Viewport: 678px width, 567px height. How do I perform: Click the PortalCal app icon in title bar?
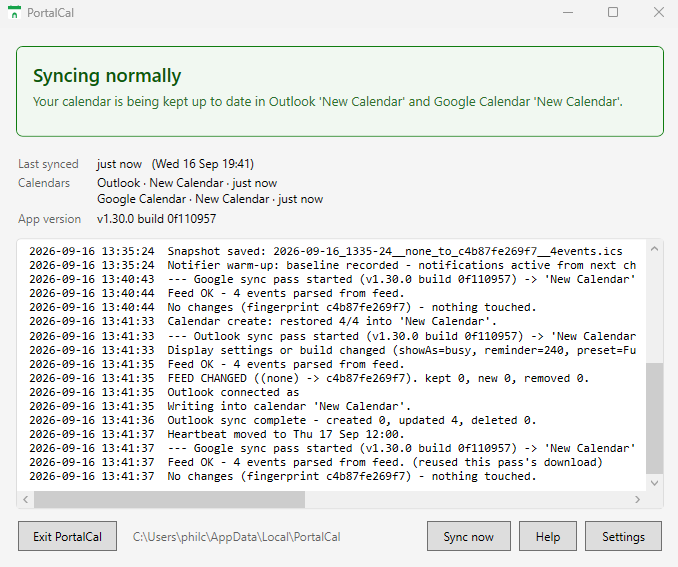click(x=14, y=13)
